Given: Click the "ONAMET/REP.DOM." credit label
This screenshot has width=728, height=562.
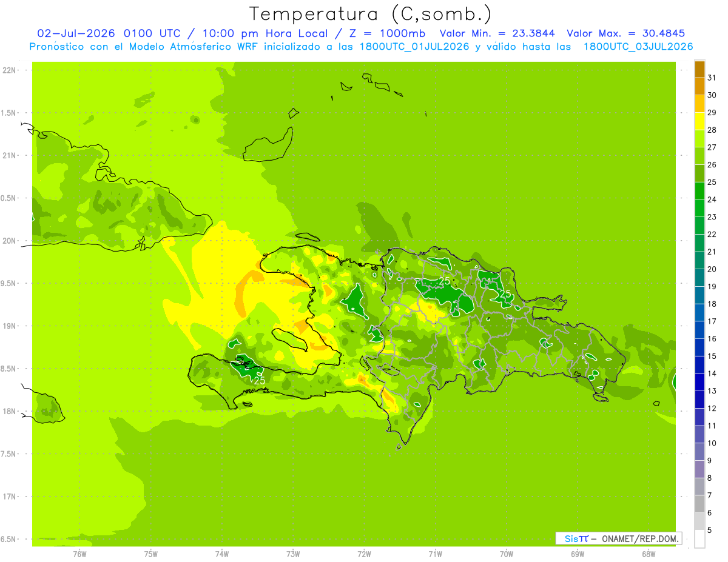Looking at the screenshot, I should (x=641, y=538).
